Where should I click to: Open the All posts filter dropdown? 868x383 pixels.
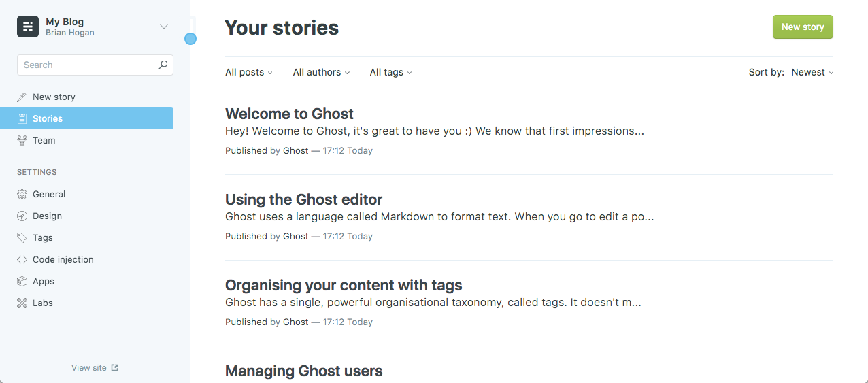[x=249, y=73]
